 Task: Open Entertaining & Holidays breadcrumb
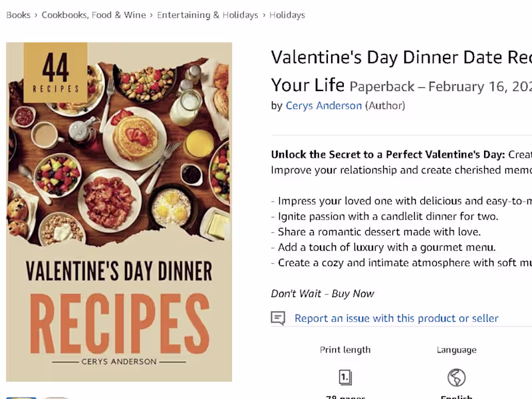pos(207,15)
